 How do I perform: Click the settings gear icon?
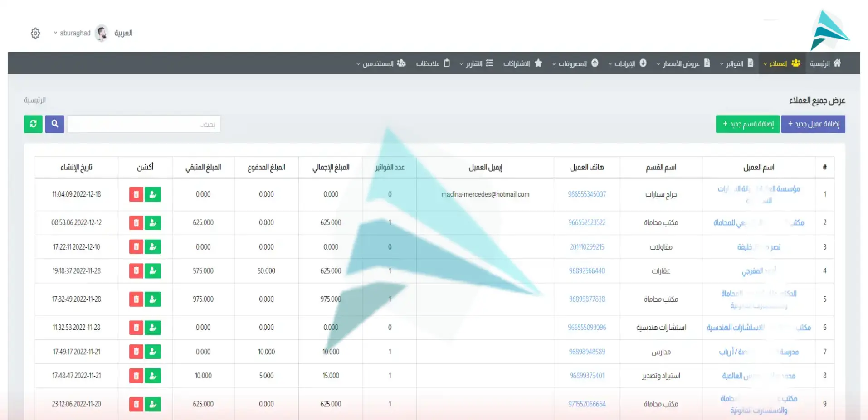tap(35, 33)
